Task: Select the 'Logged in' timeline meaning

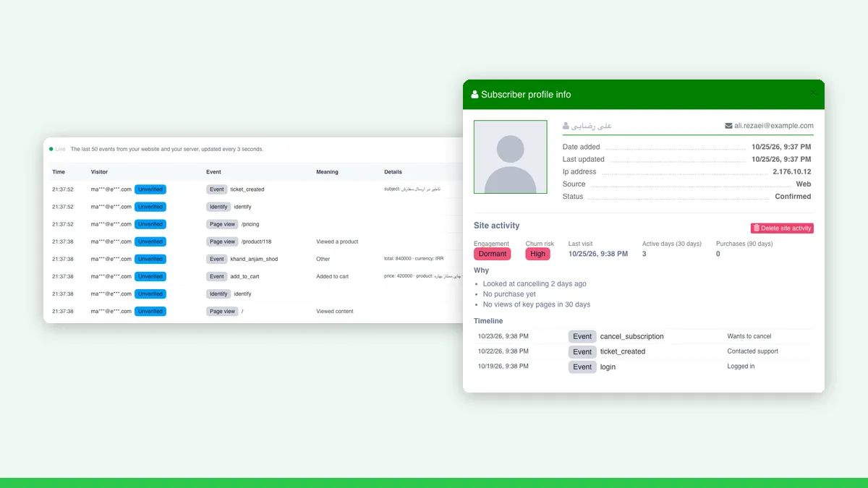Action: [x=741, y=367]
